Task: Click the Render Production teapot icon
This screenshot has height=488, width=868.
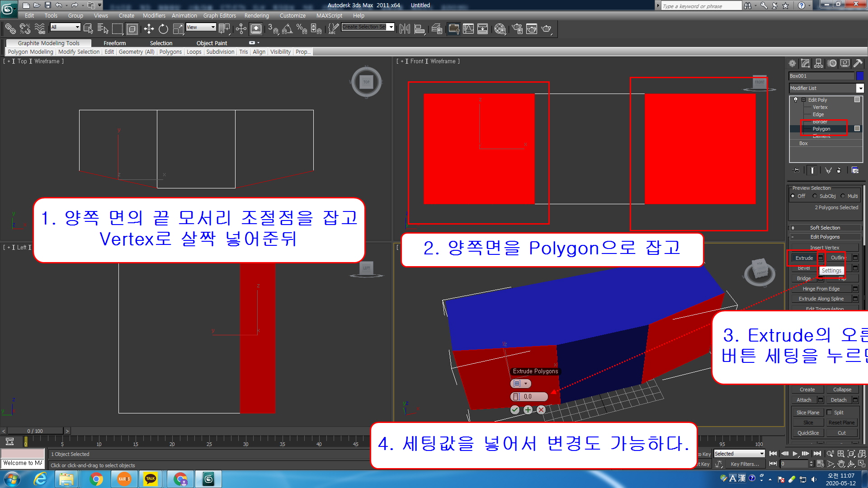Action: [547, 29]
